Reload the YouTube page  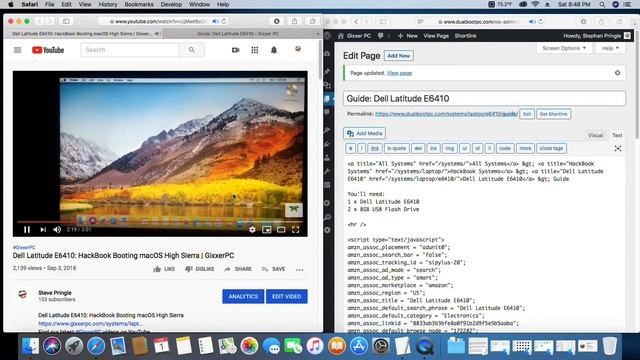tap(224, 21)
